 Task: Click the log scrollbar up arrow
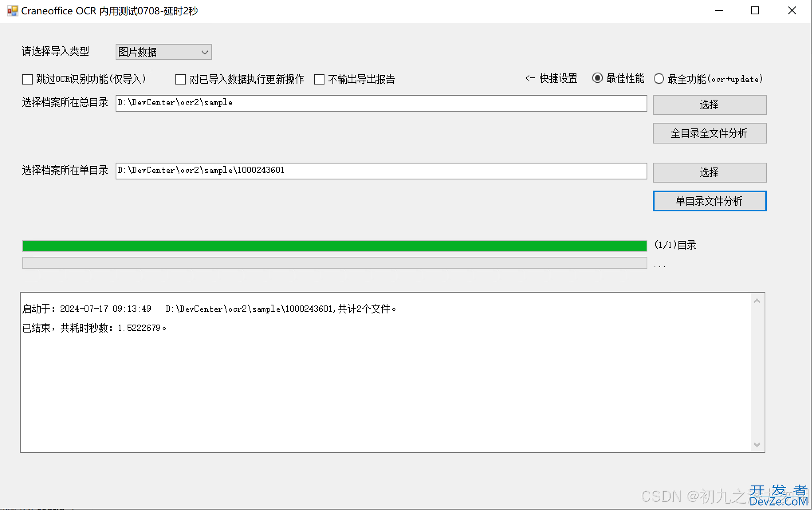757,301
